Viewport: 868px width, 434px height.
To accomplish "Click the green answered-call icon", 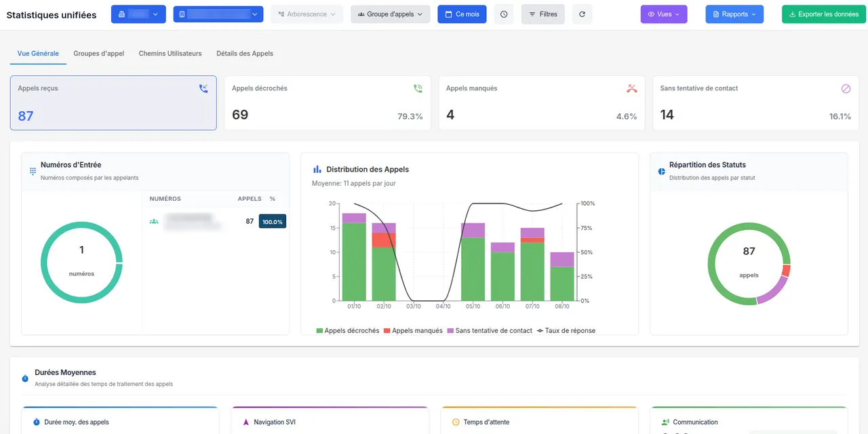I will (418, 88).
